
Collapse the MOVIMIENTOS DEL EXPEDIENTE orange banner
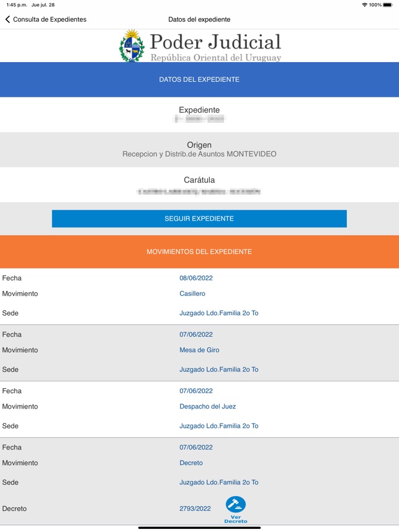199,252
